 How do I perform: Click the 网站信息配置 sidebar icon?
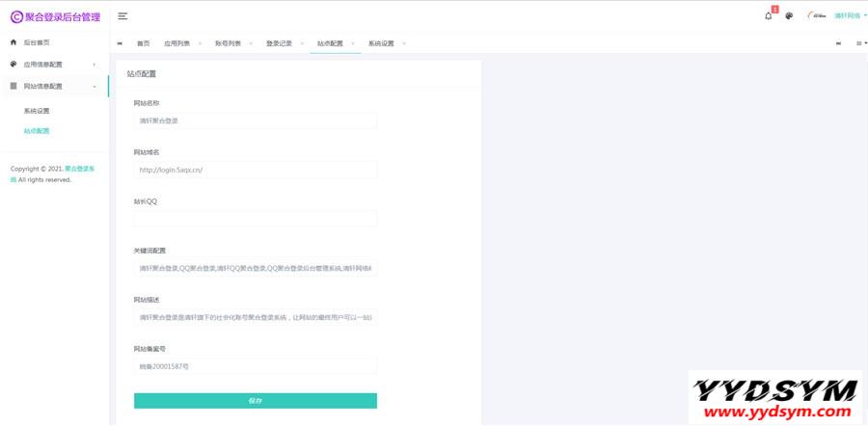click(x=14, y=86)
